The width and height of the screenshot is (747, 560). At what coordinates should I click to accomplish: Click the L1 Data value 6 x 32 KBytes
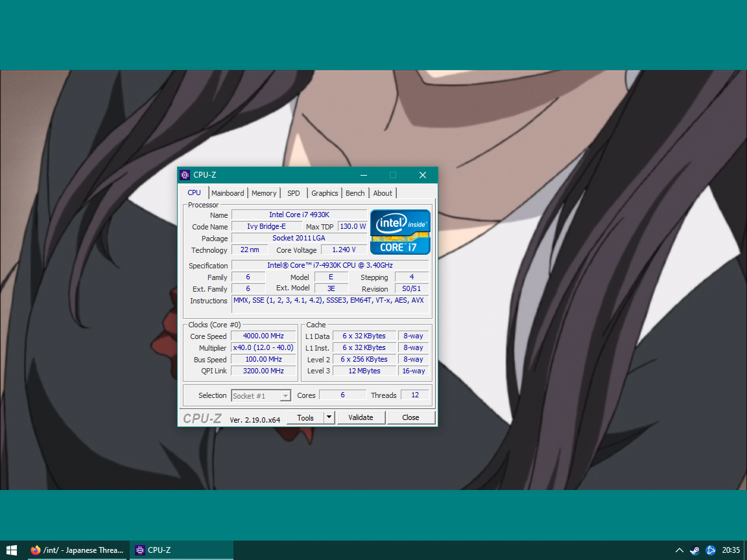(364, 336)
